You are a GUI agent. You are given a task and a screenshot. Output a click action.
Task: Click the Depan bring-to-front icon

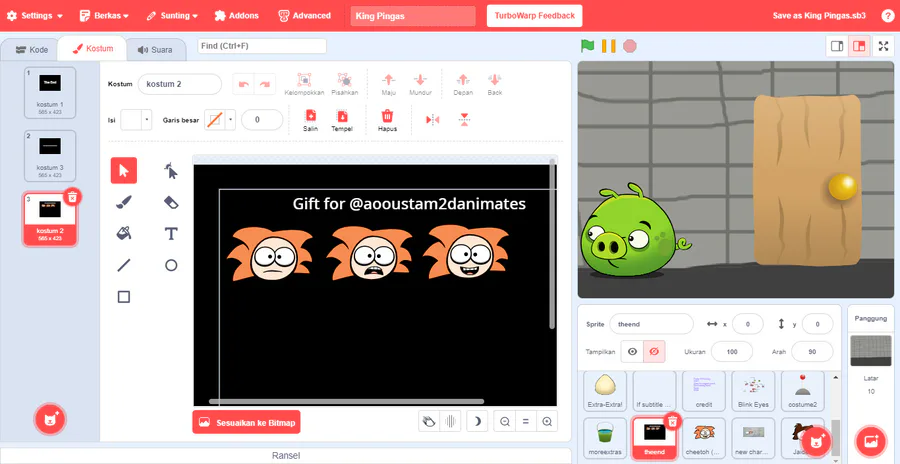coord(463,80)
